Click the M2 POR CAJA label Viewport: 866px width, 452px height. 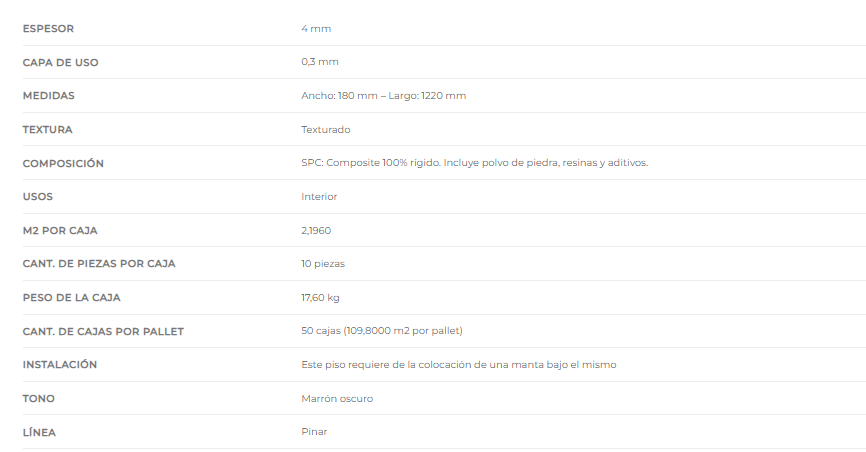[60, 230]
